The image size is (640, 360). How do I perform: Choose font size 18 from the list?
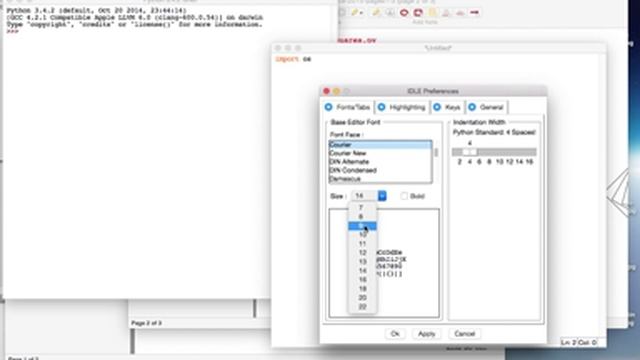[362, 289]
